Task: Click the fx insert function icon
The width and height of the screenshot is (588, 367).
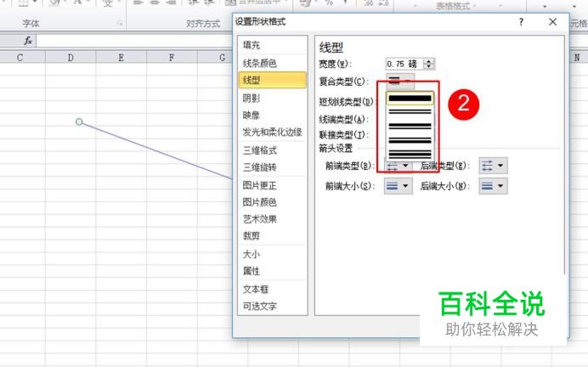Action: (28, 41)
